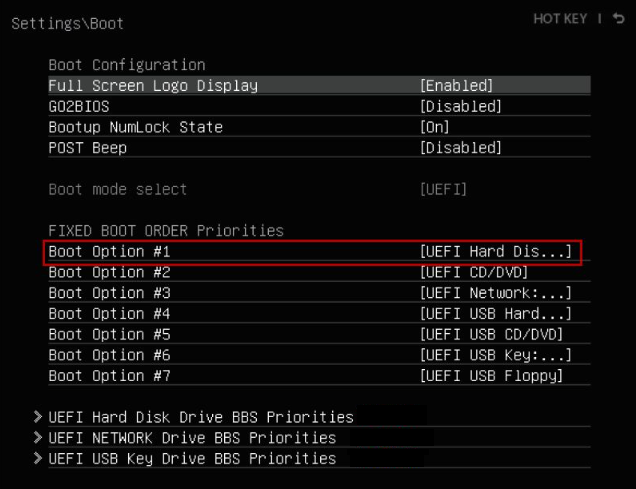Toggle the GO2BIOS Disabled value
This screenshot has height=489, width=636.
click(460, 106)
